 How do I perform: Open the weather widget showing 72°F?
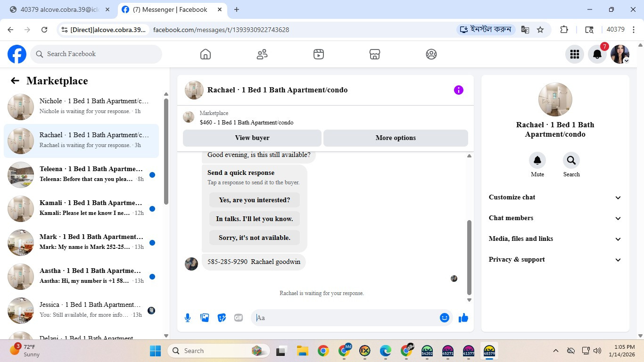point(26,351)
